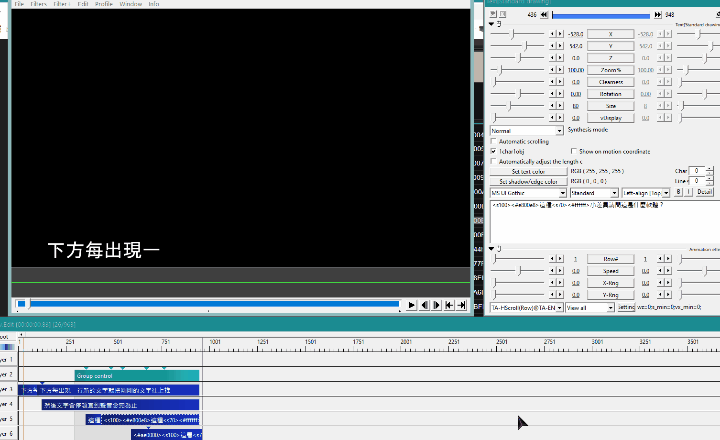Image resolution: width=720 pixels, height=440 pixels.
Task: Click the left X position slider
Action: point(518,34)
